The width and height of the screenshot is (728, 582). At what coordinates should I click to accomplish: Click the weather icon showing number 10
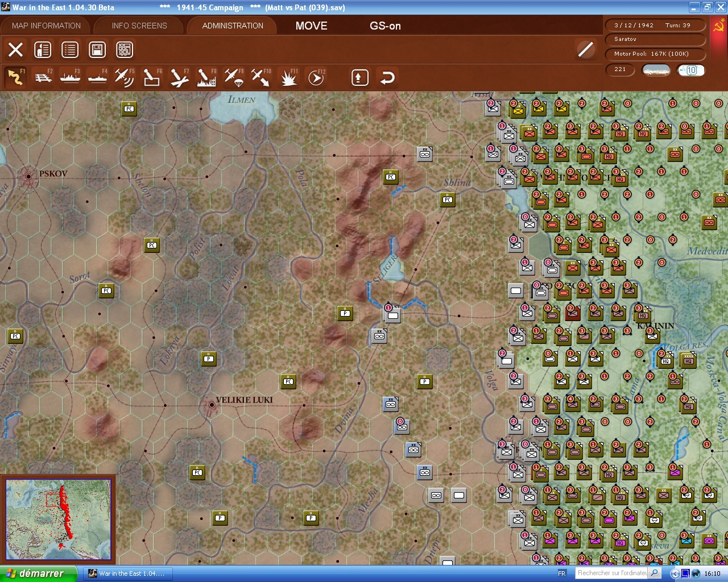coord(691,70)
